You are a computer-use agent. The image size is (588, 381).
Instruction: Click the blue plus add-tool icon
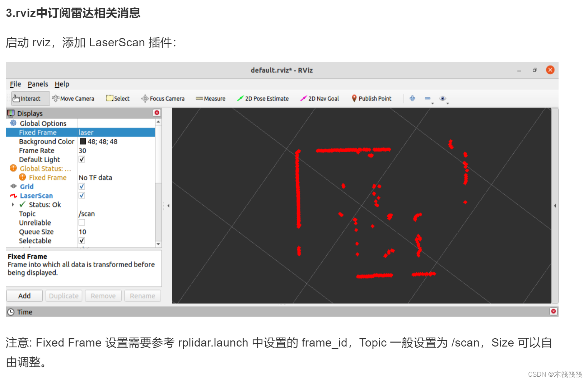pos(412,98)
